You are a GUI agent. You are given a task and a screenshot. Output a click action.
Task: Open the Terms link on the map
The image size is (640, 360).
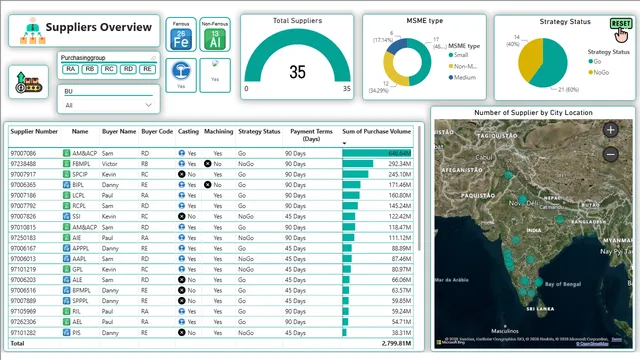pyautogui.click(x=616, y=340)
